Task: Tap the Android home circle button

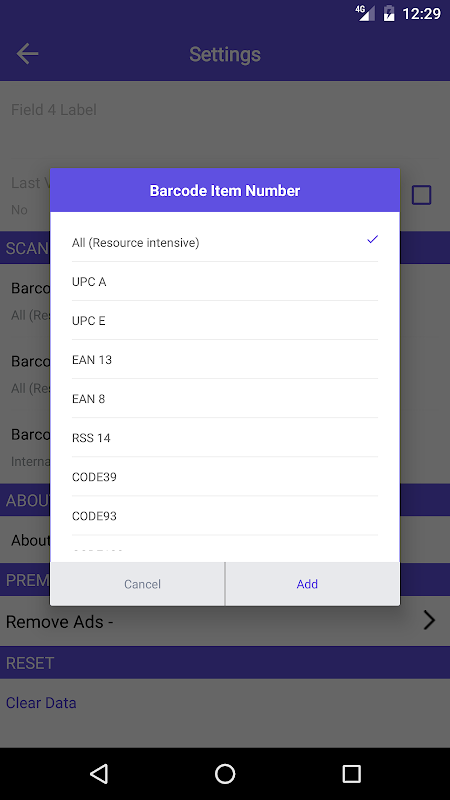Action: pyautogui.click(x=225, y=773)
